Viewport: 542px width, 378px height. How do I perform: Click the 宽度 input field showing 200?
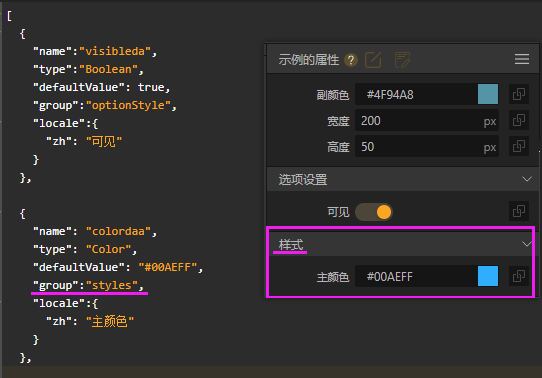427,121
